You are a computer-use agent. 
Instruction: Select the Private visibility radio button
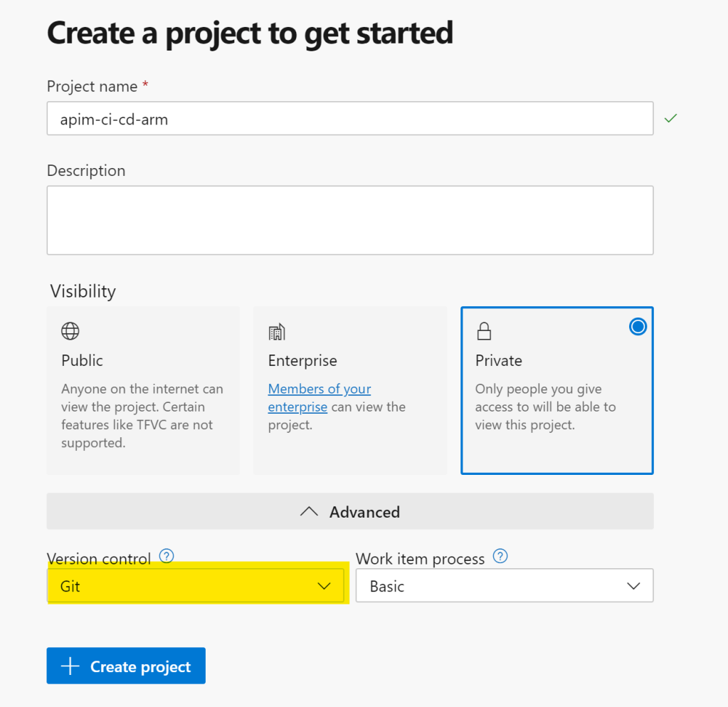(638, 327)
